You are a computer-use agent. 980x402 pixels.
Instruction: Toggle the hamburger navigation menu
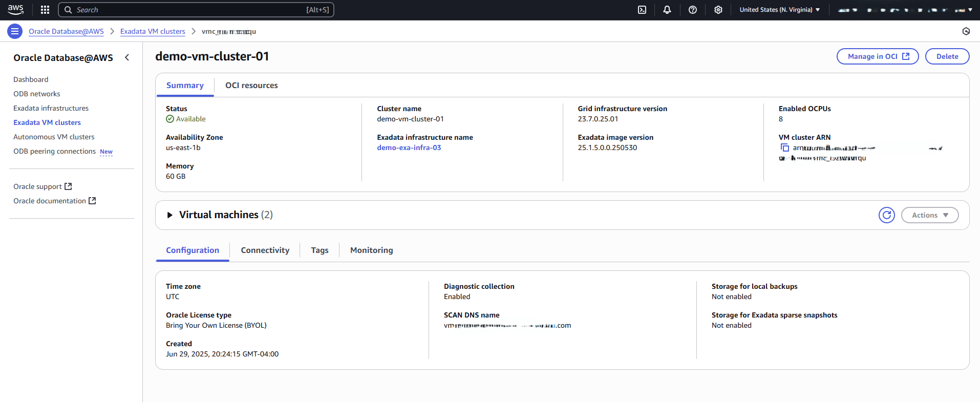(15, 31)
